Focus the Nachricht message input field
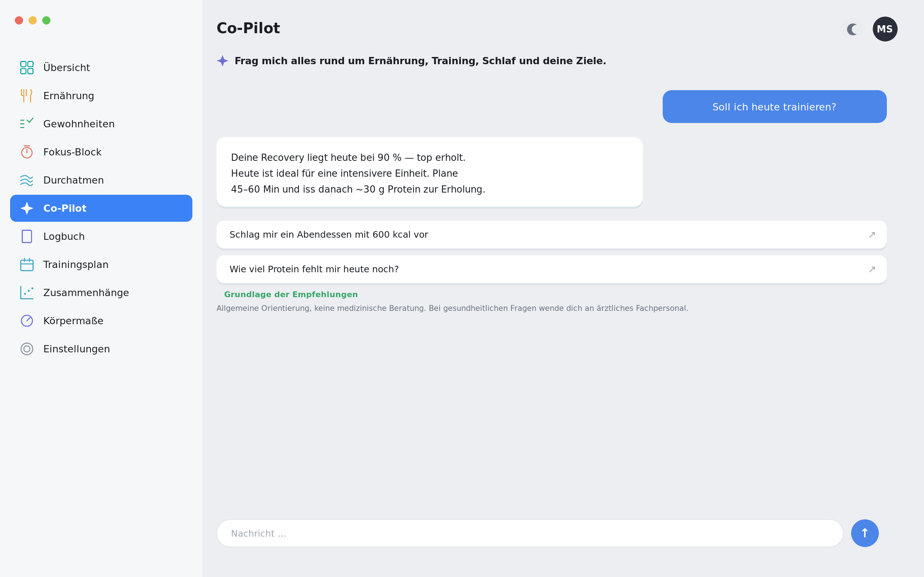924x577 pixels. (529, 533)
